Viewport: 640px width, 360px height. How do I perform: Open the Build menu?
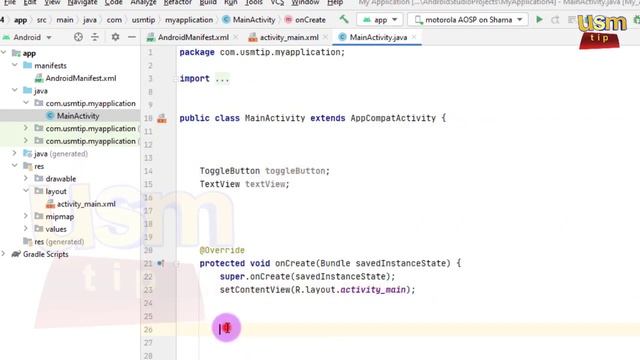208,2
